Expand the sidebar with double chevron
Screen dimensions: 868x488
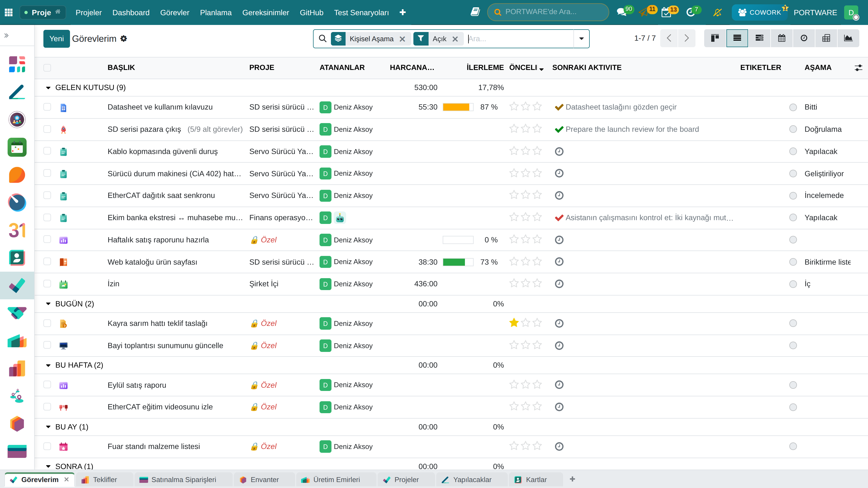coord(7,35)
